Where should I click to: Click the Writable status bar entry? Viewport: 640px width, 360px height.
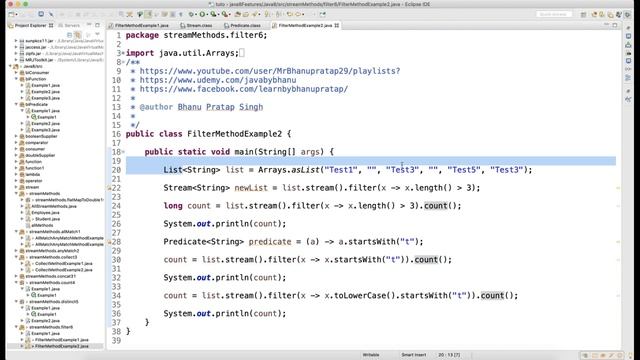(x=371, y=355)
